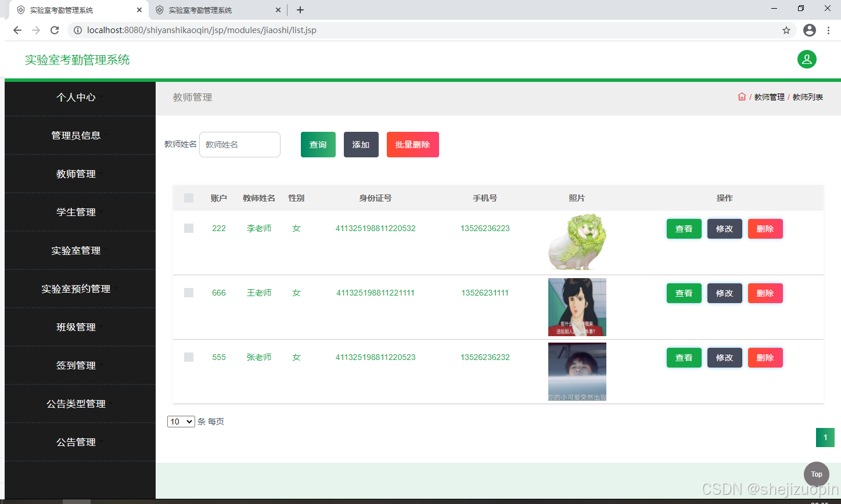Click the Top back-to-top icon
841x504 pixels.
[816, 474]
